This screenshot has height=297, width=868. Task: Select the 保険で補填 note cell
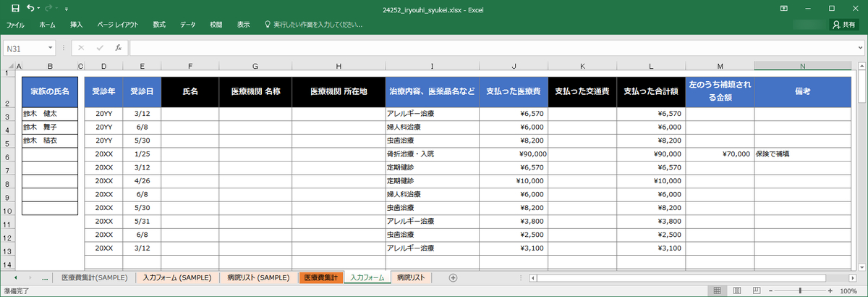point(802,154)
